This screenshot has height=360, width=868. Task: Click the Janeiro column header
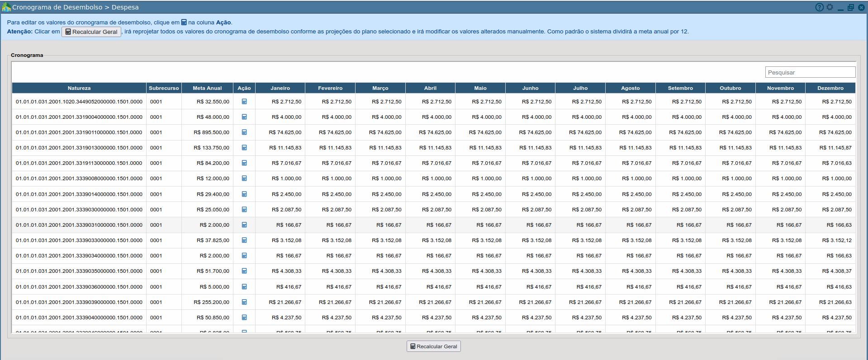[x=280, y=88]
